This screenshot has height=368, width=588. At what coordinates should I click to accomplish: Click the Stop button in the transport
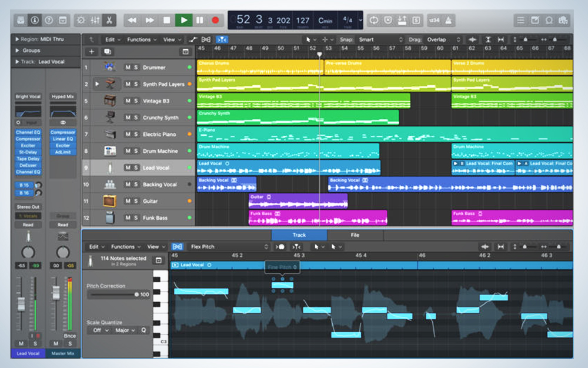(167, 20)
